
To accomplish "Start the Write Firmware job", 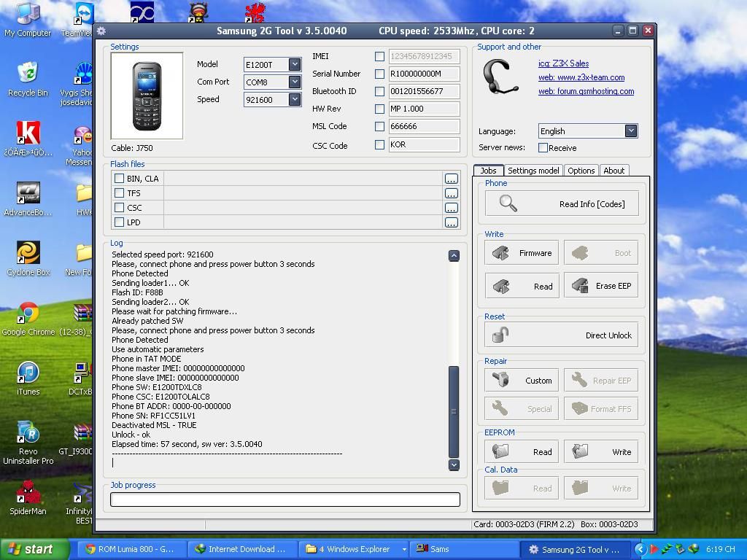I will click(x=522, y=253).
